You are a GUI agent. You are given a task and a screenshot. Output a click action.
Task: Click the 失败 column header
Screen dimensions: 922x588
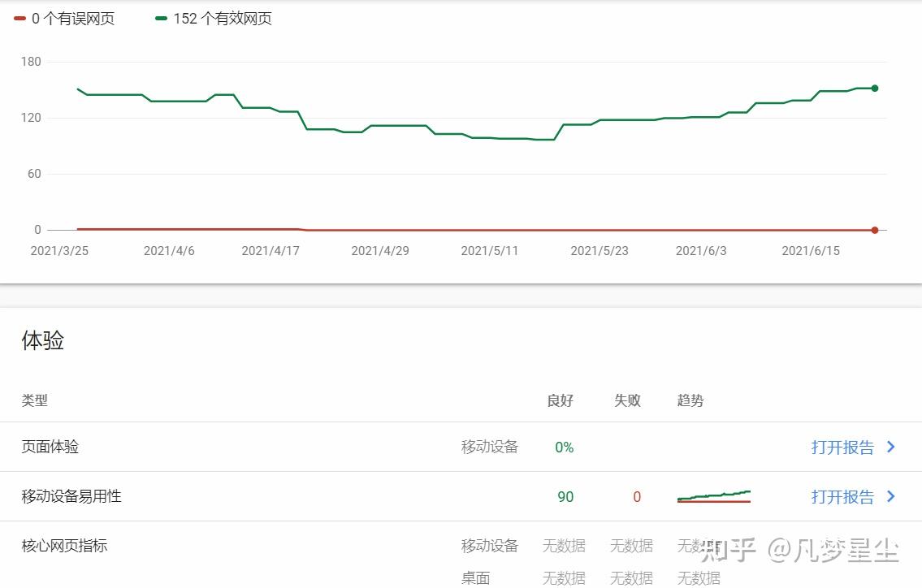pyautogui.click(x=627, y=400)
